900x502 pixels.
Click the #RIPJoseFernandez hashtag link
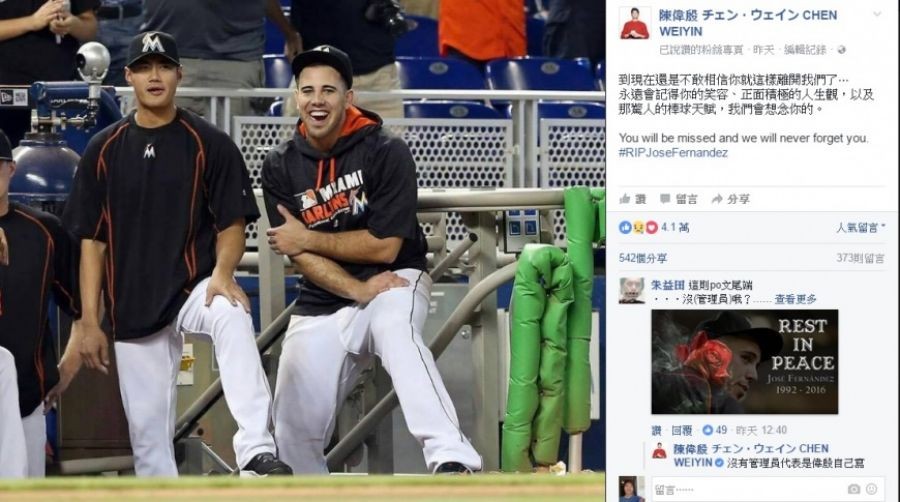coord(673,153)
